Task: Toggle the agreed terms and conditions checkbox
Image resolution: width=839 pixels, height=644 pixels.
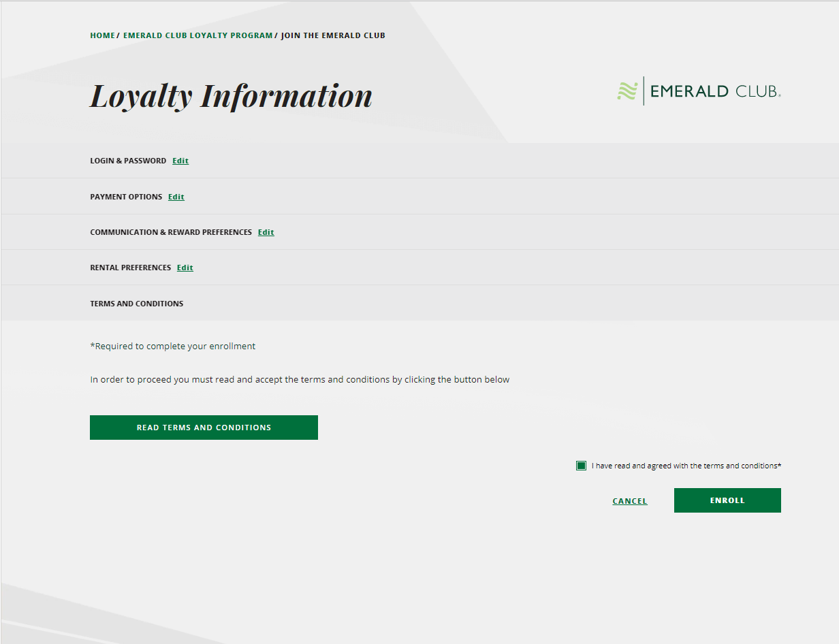Action: (x=581, y=466)
